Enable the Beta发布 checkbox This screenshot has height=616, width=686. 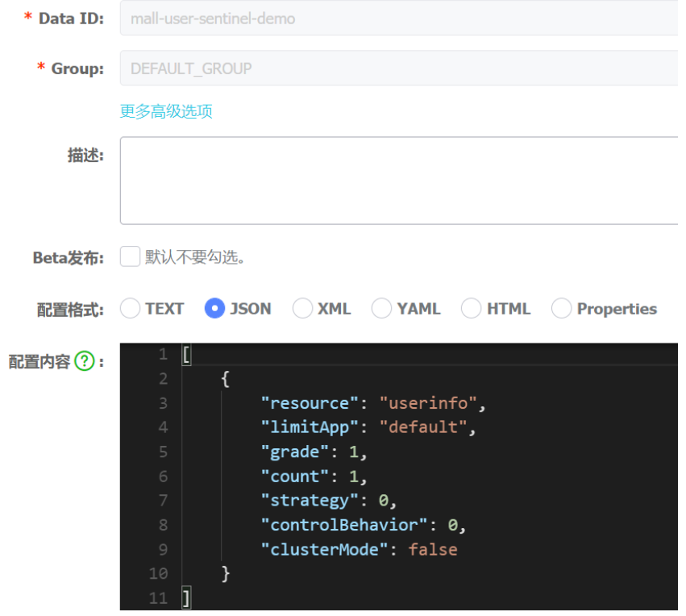[130, 257]
